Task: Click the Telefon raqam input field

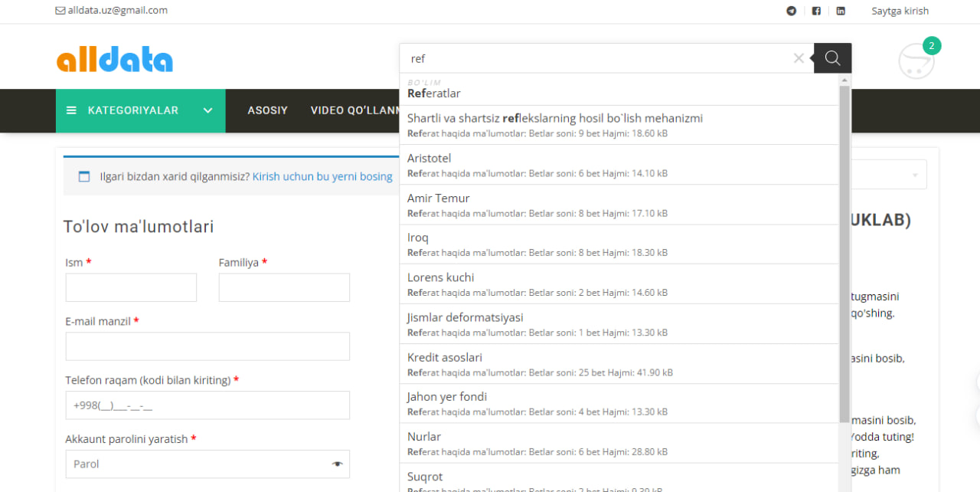Action: pos(207,405)
